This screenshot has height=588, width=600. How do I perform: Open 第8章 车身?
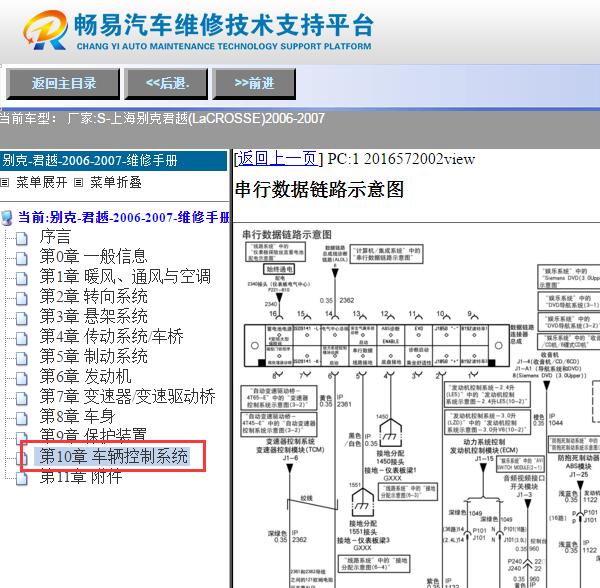click(77, 416)
